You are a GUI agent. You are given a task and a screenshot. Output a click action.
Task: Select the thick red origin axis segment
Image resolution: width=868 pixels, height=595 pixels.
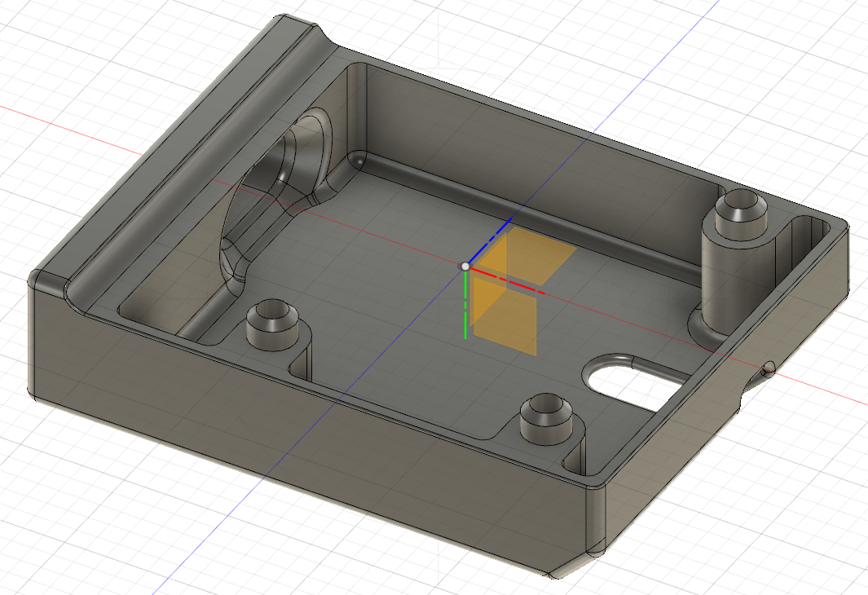[x=507, y=280]
